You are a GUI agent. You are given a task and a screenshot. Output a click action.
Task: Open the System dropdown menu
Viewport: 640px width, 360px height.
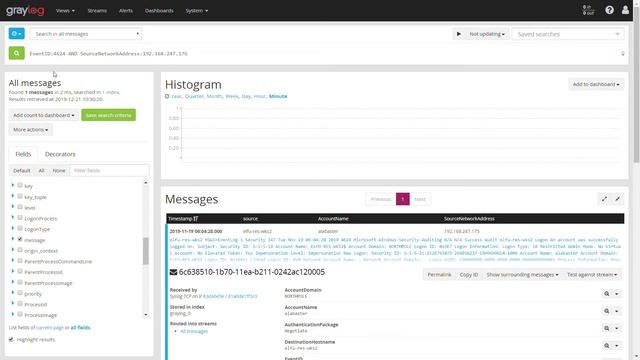[197, 11]
